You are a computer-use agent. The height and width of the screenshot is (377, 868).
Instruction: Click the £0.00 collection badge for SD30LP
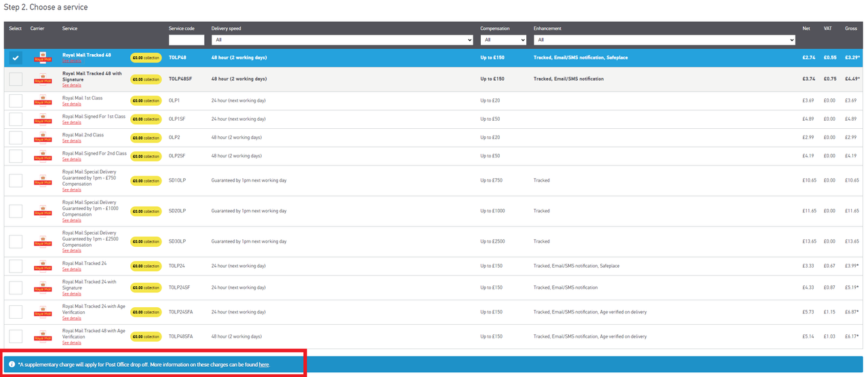point(146,241)
